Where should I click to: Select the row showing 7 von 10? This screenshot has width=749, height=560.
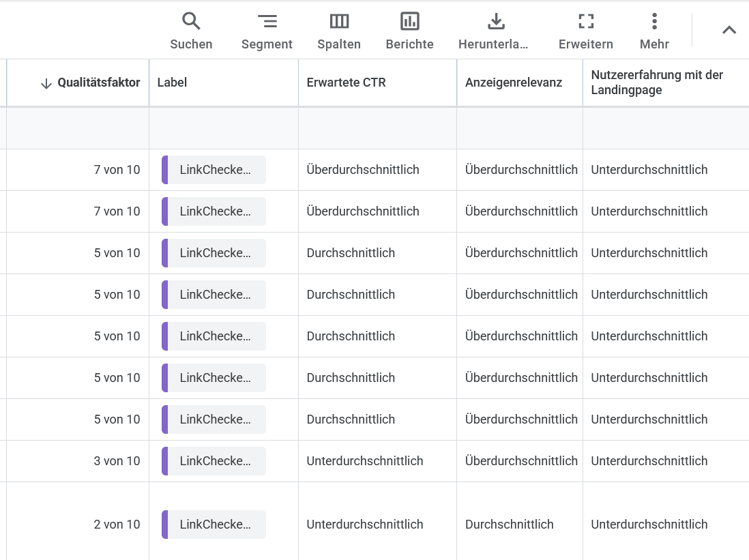click(x=117, y=169)
